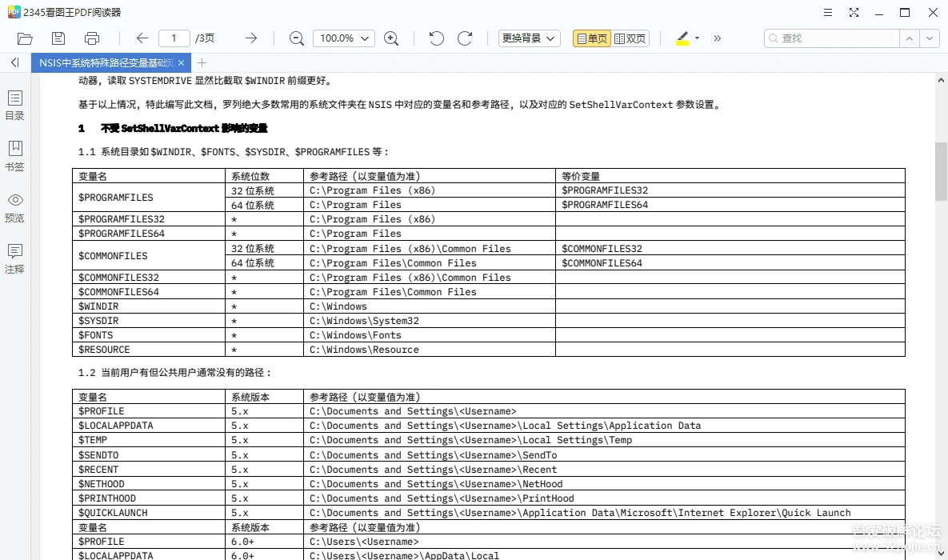This screenshot has width=948, height=560.
Task: Rotate page clockwise
Action: (x=464, y=38)
